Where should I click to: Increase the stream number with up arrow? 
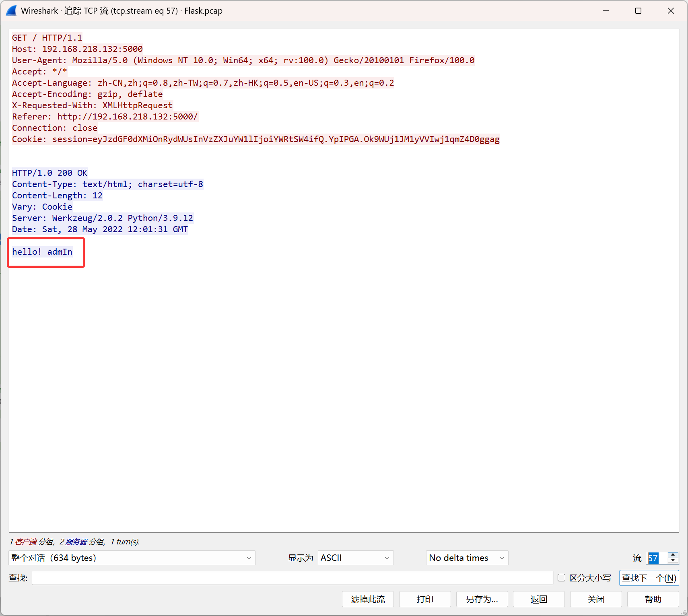pyautogui.click(x=673, y=555)
